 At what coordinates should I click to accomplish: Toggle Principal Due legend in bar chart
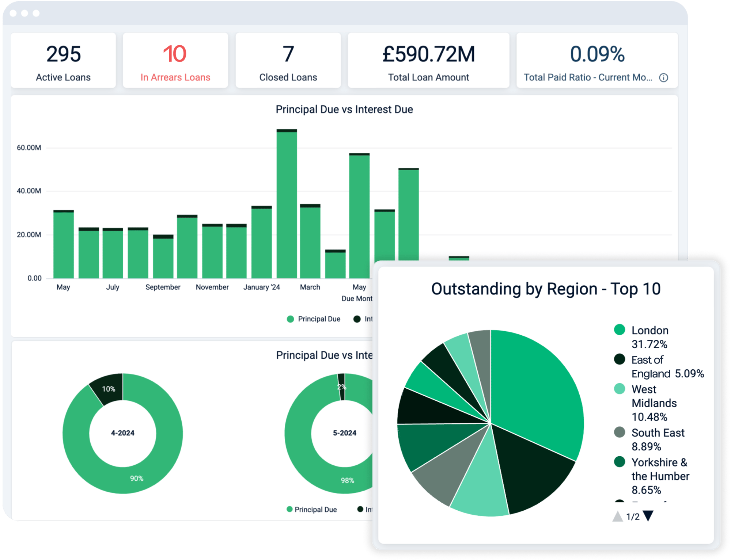(x=314, y=319)
